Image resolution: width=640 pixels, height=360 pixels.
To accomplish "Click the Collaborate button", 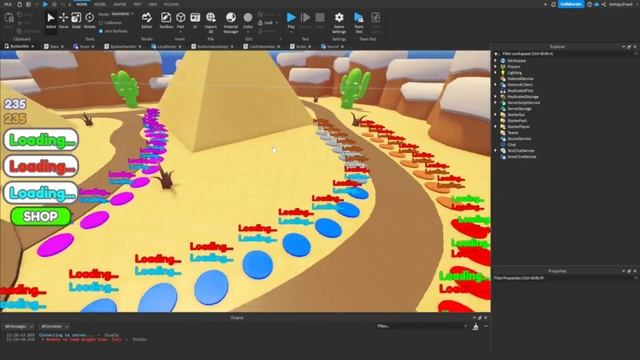I will 571,4.
